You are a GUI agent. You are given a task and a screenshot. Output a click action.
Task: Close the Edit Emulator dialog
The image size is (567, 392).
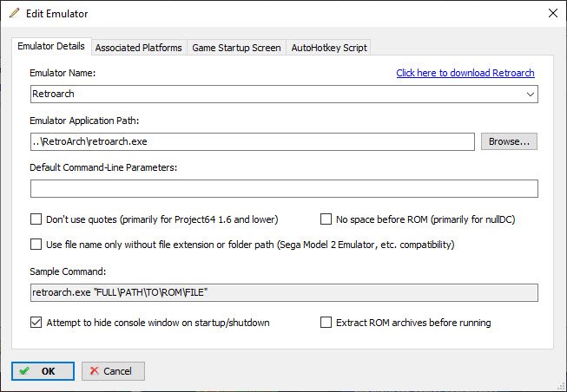pyautogui.click(x=552, y=13)
